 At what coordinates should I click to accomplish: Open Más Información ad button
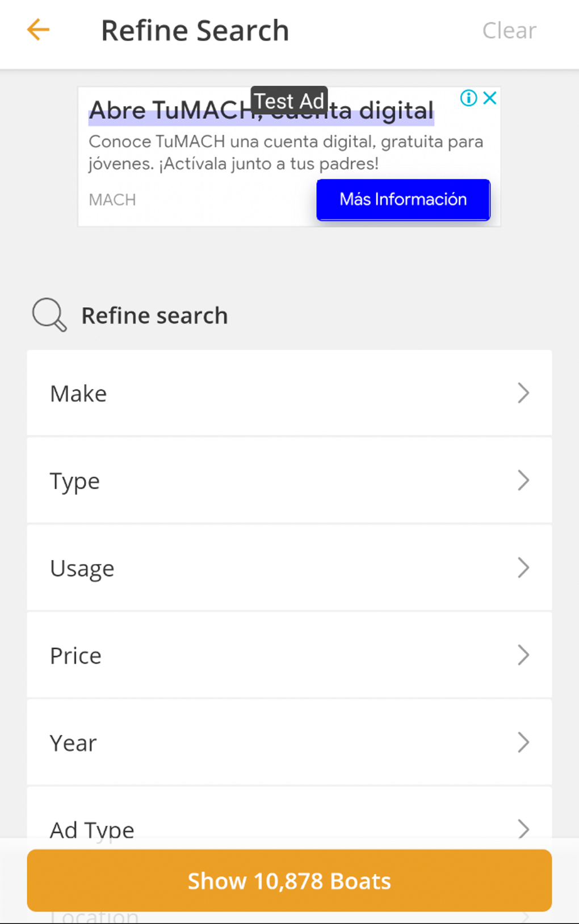pos(403,200)
